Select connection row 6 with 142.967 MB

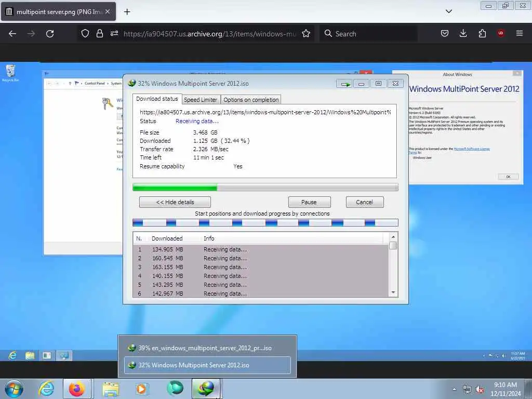[x=261, y=294]
